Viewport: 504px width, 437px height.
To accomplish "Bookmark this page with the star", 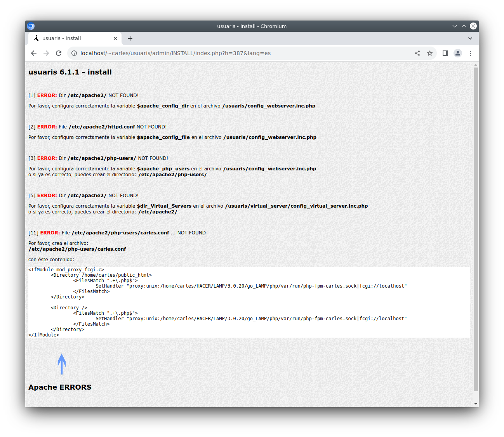I will [430, 53].
